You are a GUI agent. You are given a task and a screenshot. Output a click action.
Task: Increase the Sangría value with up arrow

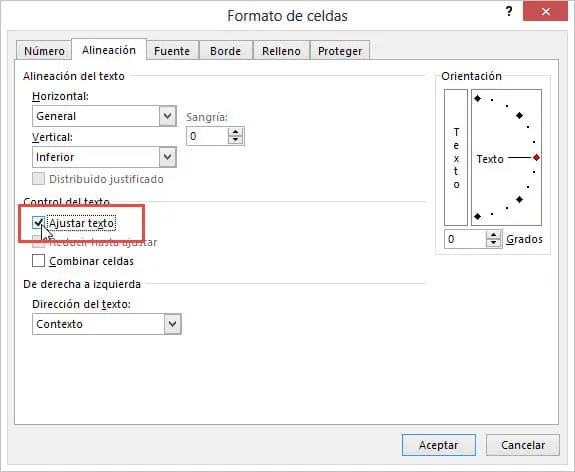[235, 132]
